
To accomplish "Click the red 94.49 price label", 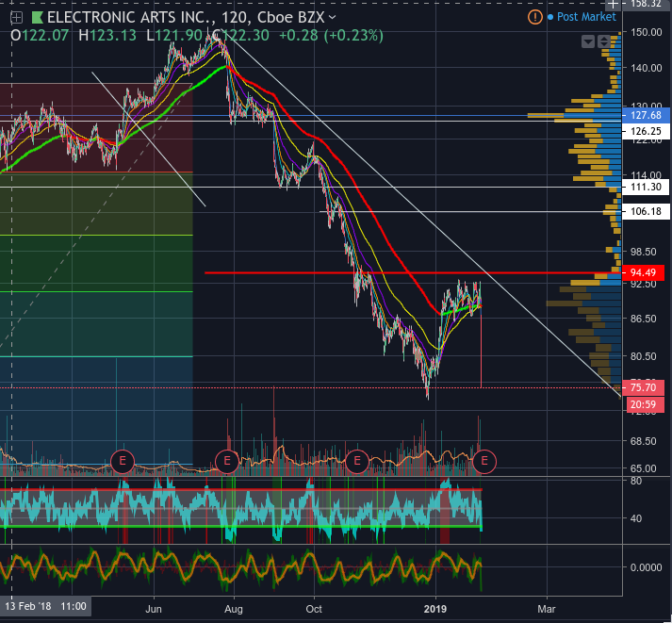I will point(643,272).
